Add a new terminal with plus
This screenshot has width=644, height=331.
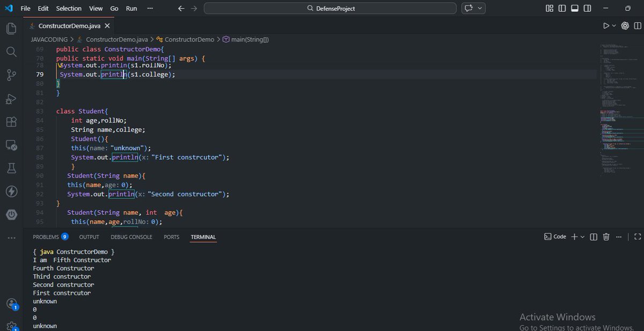(574, 236)
